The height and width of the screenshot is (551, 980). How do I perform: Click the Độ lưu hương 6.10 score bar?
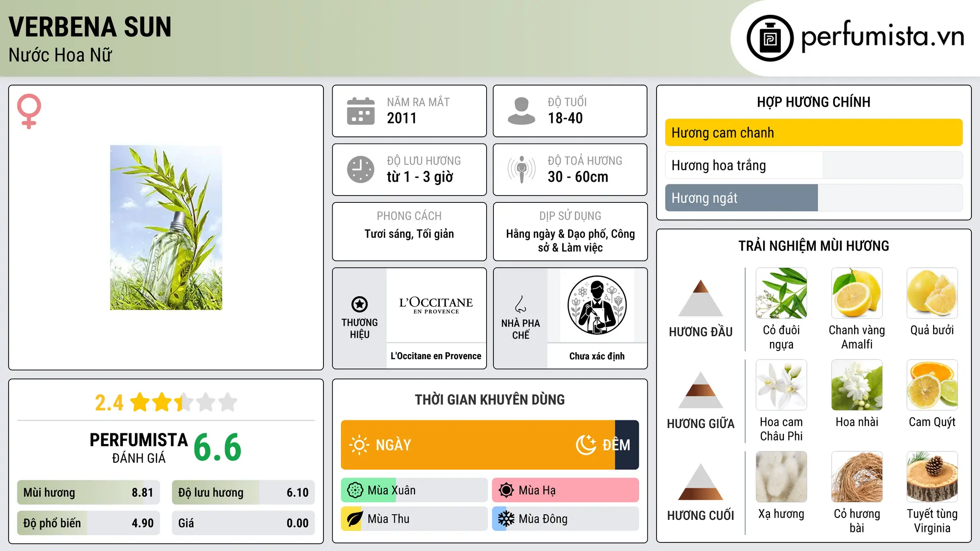pos(243,492)
